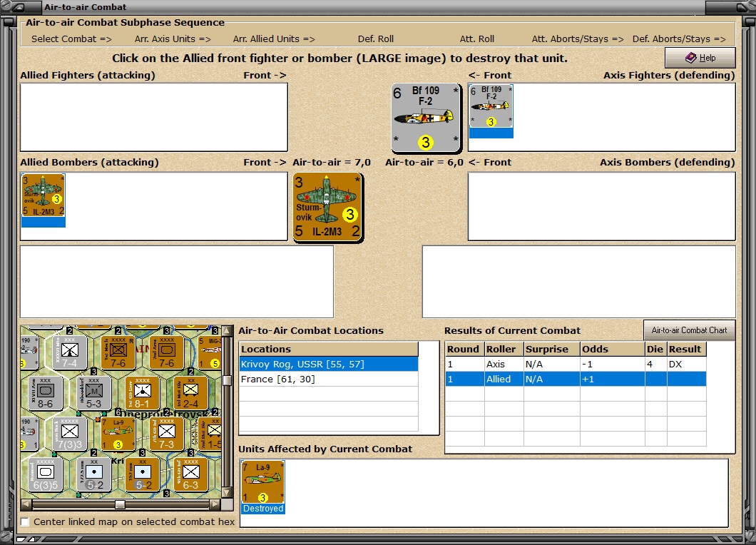Click the 7-6 armor army counter on map

pyautogui.click(x=167, y=352)
